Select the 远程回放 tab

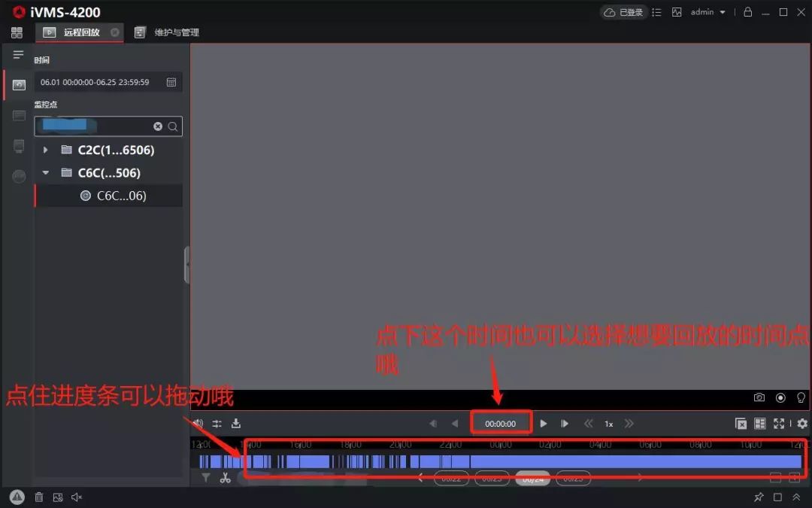click(x=81, y=32)
